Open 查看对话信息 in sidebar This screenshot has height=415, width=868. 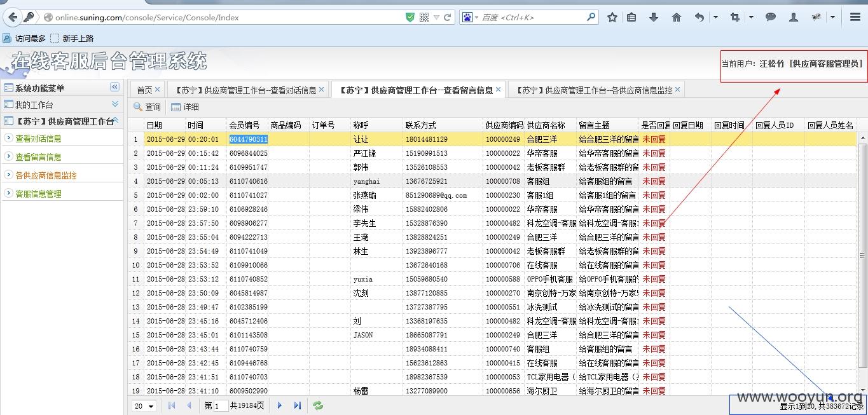coord(38,139)
